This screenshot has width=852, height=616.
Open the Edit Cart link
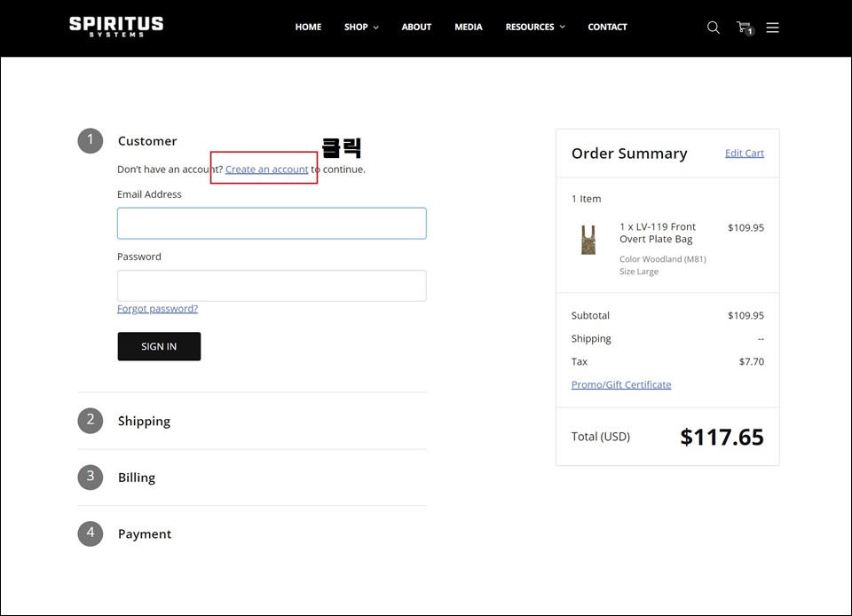click(745, 154)
